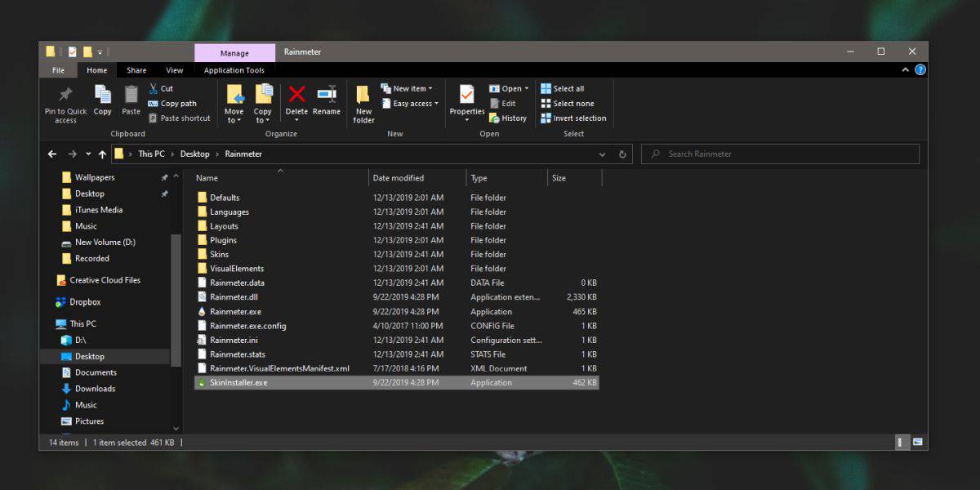The image size is (980, 490).
Task: Click Invert selection in the ribbon
Action: tap(573, 118)
